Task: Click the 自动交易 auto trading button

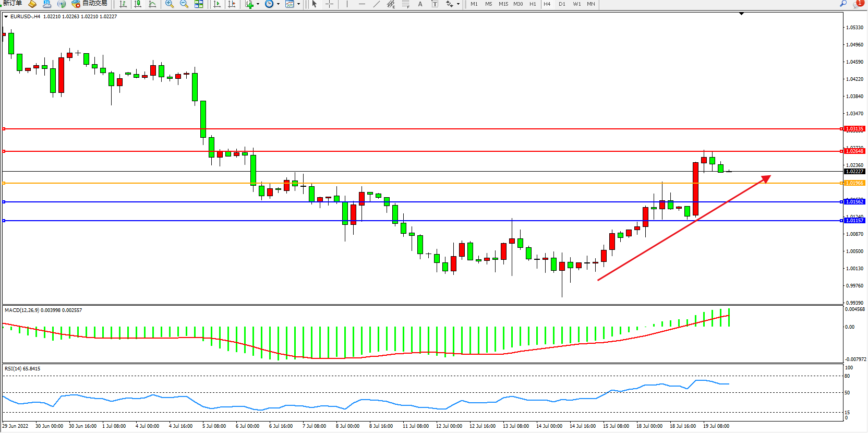Action: (90, 3)
